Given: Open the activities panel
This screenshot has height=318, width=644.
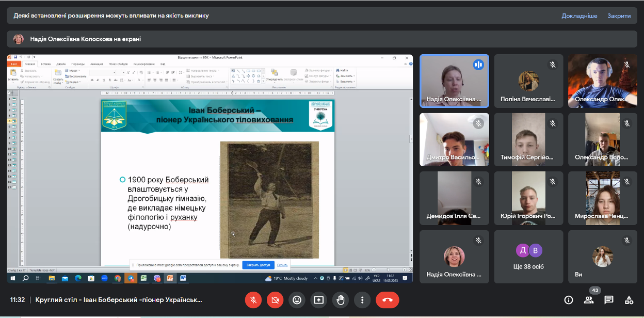Looking at the screenshot, I should [x=629, y=300].
